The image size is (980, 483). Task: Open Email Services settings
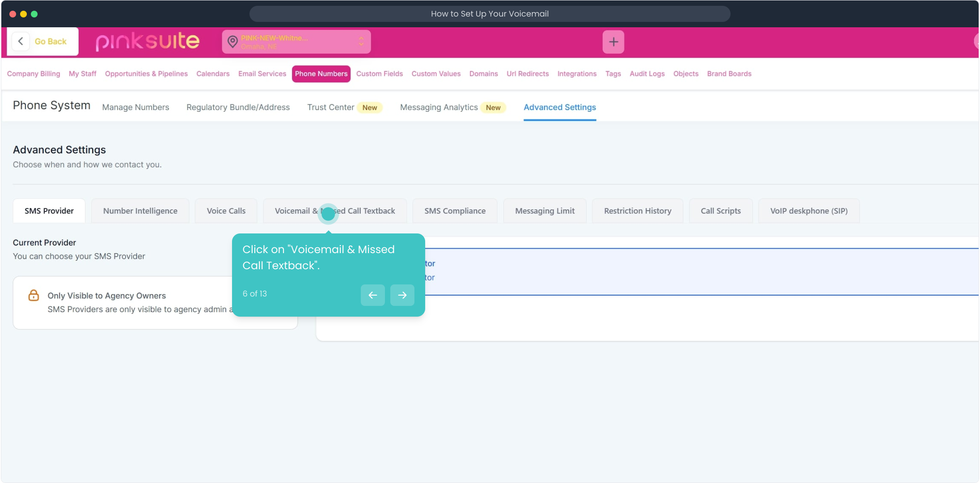(x=262, y=74)
